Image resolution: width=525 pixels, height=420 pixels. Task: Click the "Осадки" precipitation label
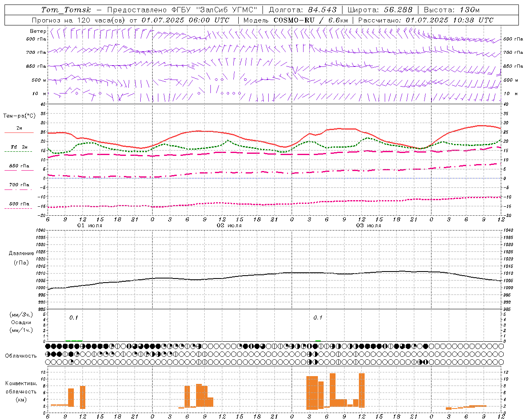tap(21, 322)
